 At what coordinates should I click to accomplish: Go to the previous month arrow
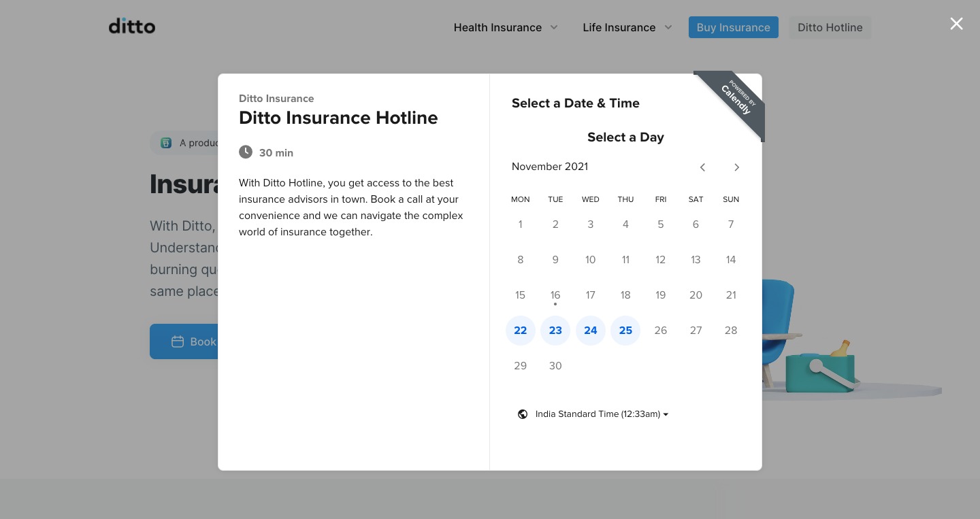(702, 167)
